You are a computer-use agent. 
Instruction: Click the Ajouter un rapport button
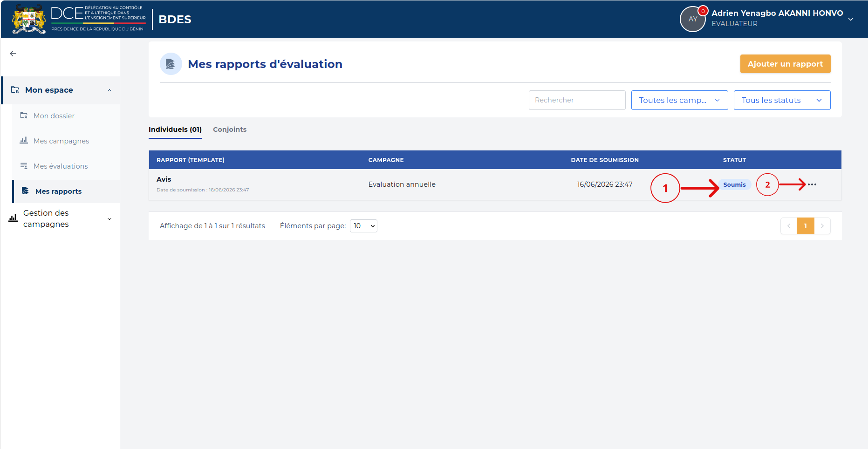785,64
